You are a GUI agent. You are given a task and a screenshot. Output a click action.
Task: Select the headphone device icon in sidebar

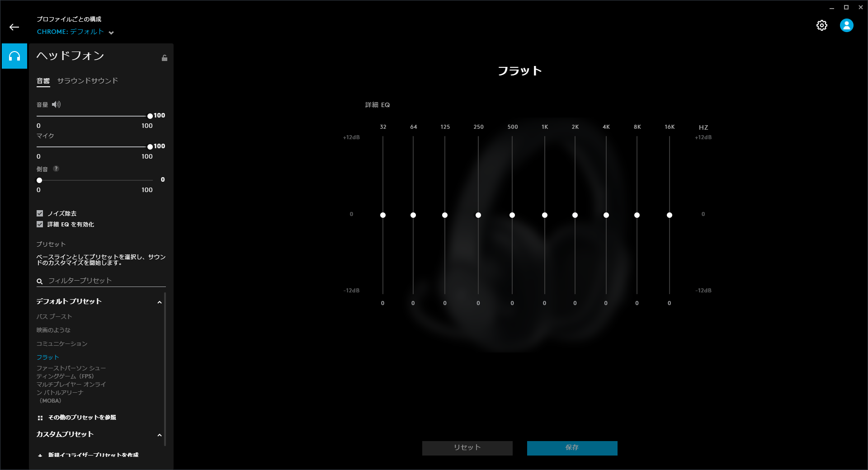pyautogui.click(x=14, y=56)
